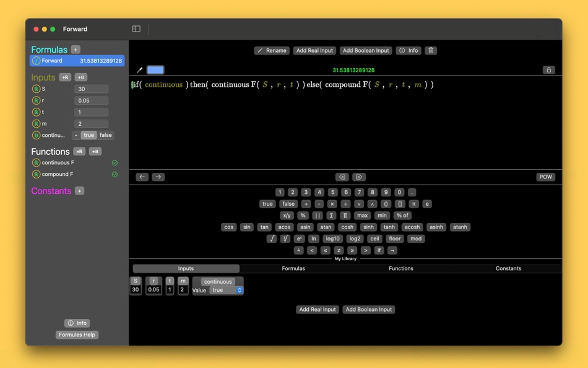Insert the e to the x function
Screen dimensions: 588x368
tap(299, 239)
